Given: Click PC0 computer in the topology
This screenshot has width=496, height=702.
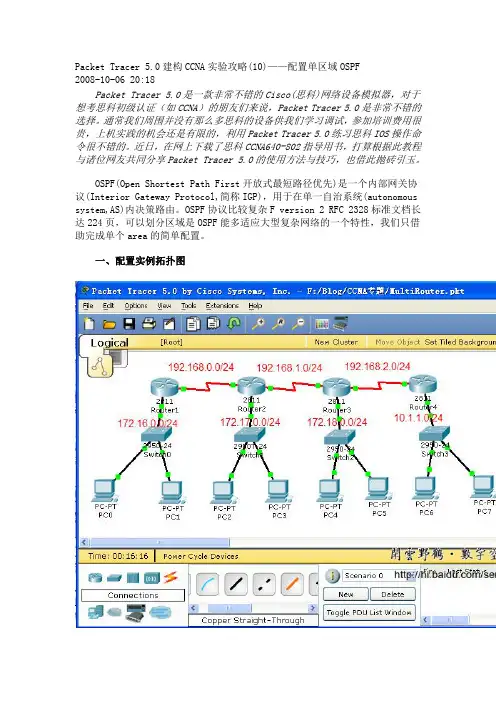Looking at the screenshot, I should [105, 491].
